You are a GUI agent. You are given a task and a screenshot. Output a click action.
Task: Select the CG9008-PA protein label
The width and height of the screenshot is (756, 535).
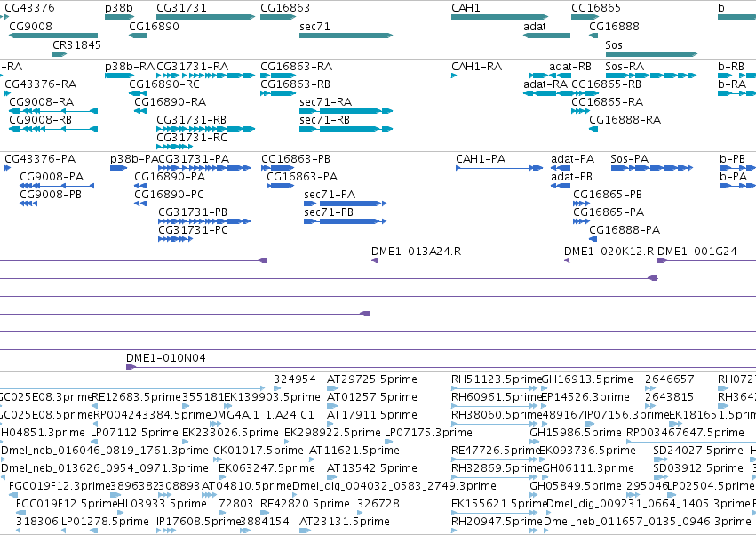pyautogui.click(x=52, y=177)
